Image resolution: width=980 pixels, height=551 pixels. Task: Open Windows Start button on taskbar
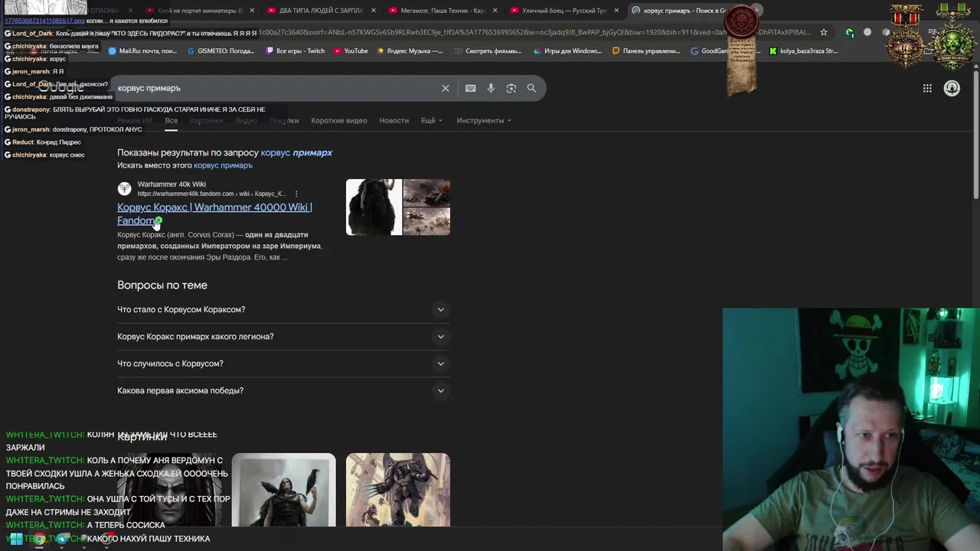(15, 540)
